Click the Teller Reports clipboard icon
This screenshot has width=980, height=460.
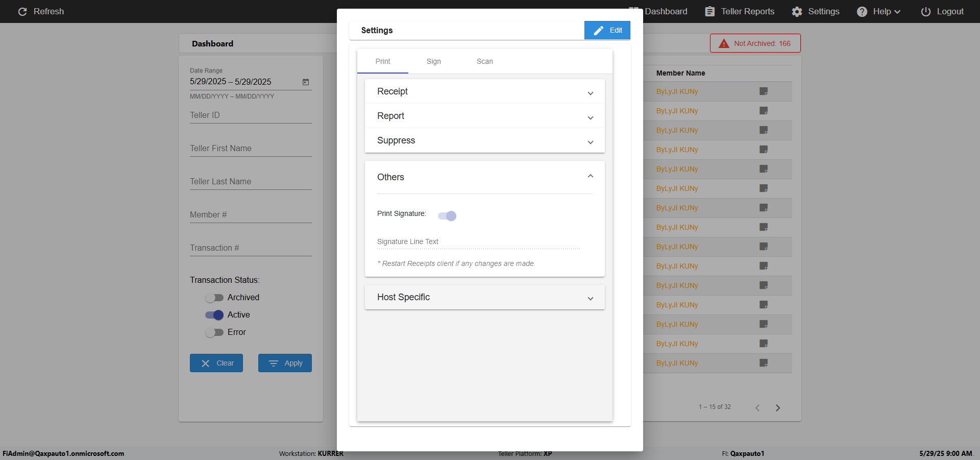[709, 12]
